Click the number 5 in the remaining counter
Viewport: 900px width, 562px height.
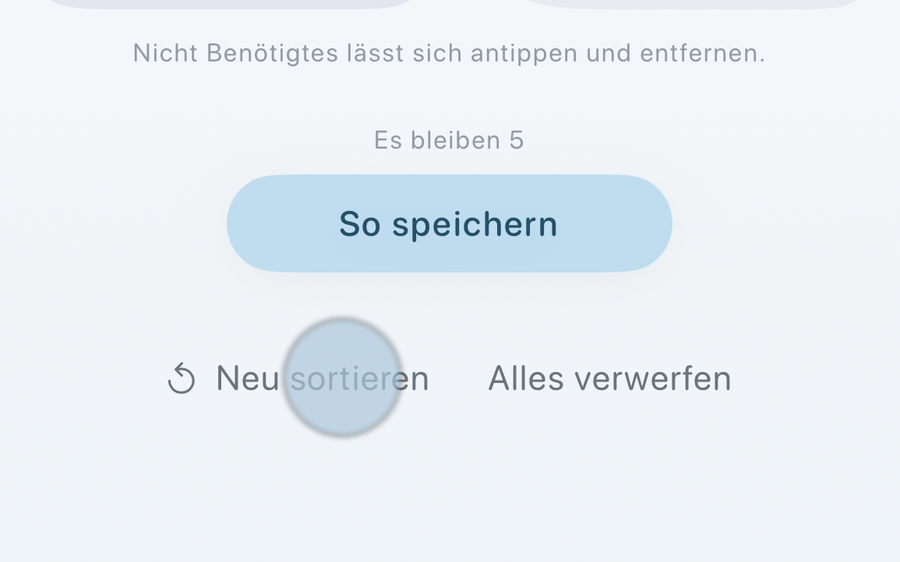517,140
